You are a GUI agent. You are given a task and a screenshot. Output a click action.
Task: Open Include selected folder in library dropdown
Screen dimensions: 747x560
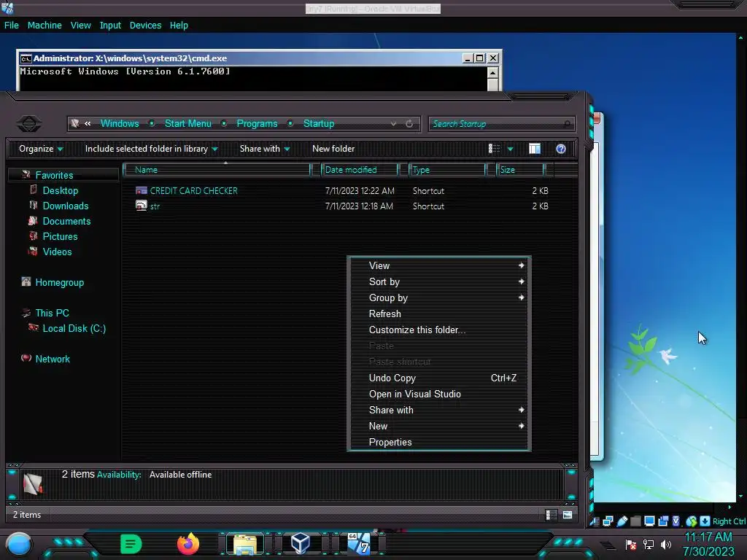click(151, 149)
